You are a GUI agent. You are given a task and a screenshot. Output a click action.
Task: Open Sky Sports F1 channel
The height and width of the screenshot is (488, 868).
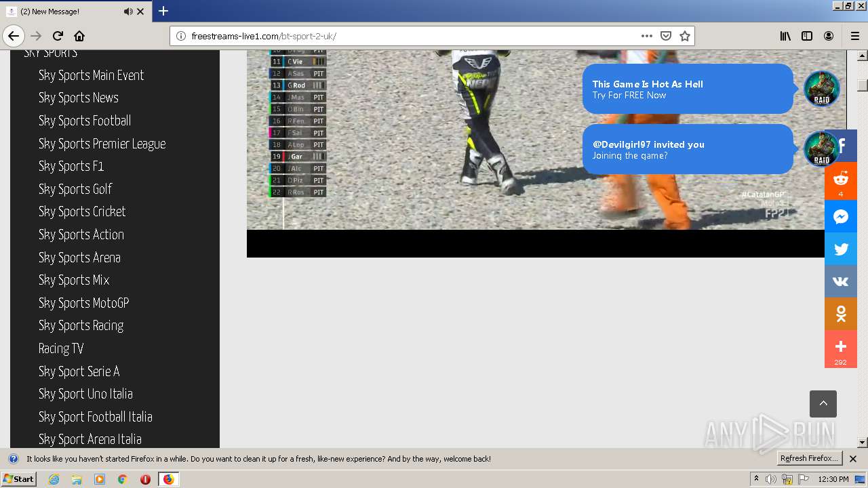pos(71,166)
